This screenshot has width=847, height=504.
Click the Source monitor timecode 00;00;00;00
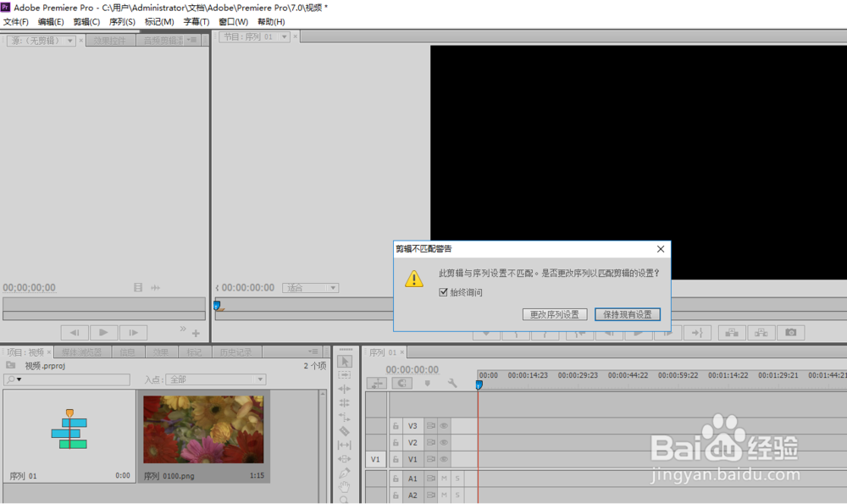29,287
